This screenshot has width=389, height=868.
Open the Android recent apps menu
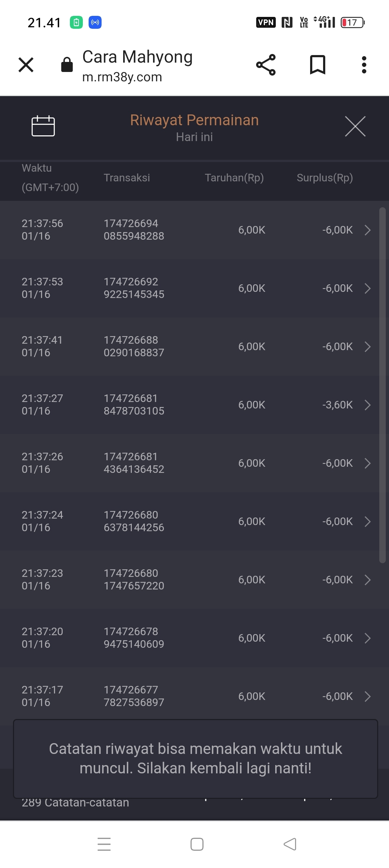coord(104,844)
